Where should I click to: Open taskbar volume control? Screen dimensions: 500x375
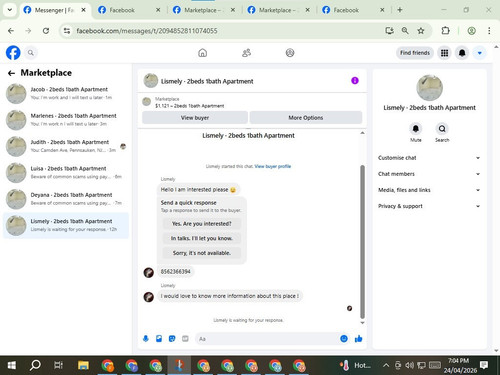coord(409,365)
